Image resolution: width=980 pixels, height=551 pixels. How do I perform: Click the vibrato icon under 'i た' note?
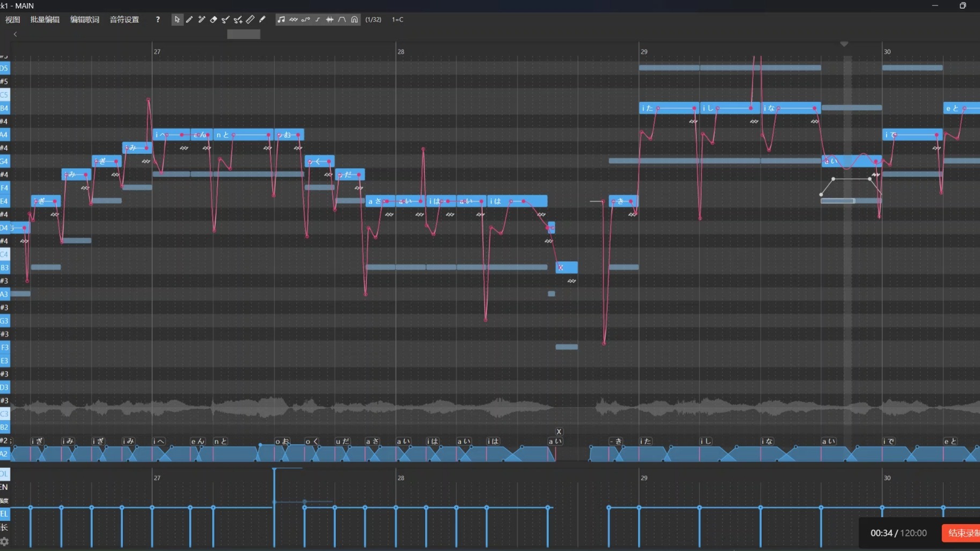[693, 122]
